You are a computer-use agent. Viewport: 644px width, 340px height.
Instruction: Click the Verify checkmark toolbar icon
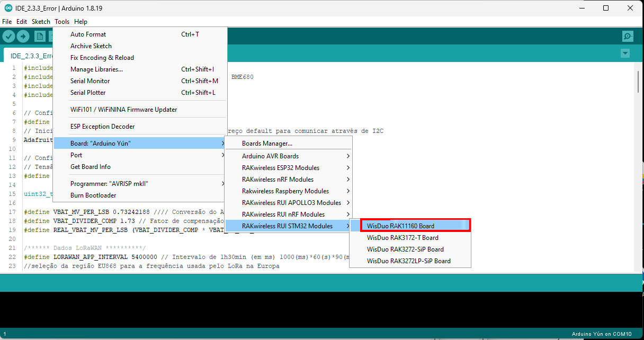click(8, 36)
